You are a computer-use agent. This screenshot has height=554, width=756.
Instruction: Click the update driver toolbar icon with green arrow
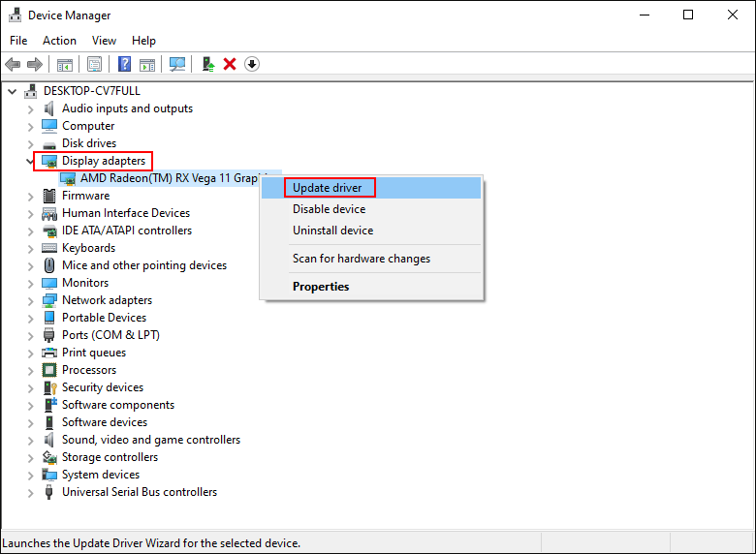(x=207, y=64)
